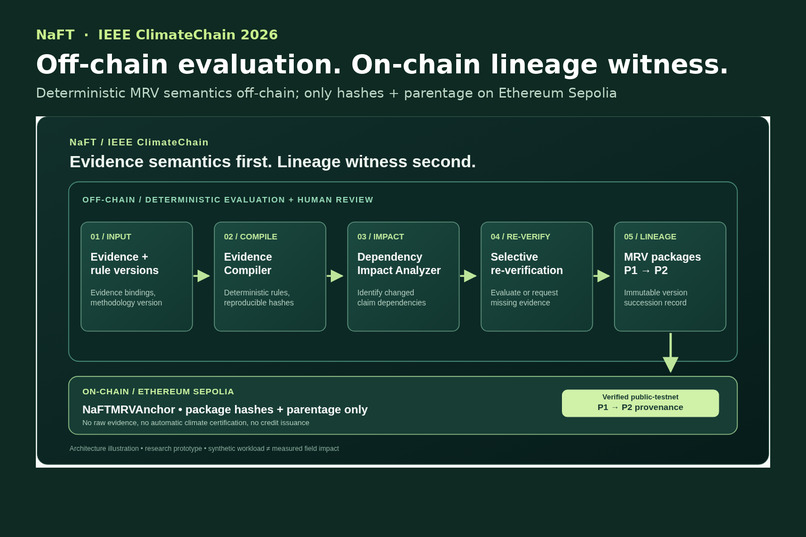
Task: Click the 'Evaluate or request missing evidence' description
Action: [524, 298]
